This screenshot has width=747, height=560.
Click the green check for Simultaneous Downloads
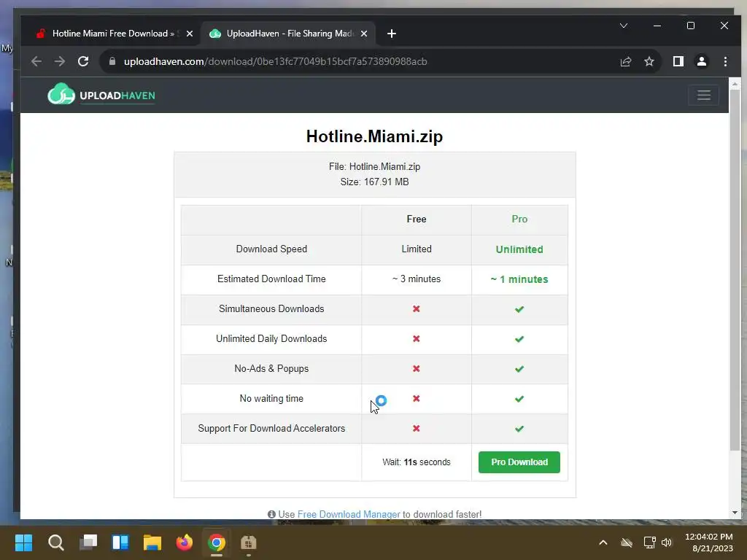click(x=519, y=309)
